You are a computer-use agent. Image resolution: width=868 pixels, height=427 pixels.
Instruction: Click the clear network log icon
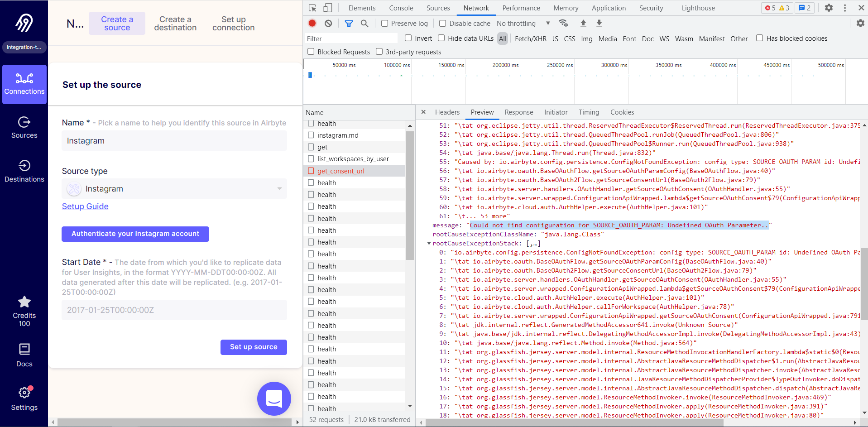(328, 23)
